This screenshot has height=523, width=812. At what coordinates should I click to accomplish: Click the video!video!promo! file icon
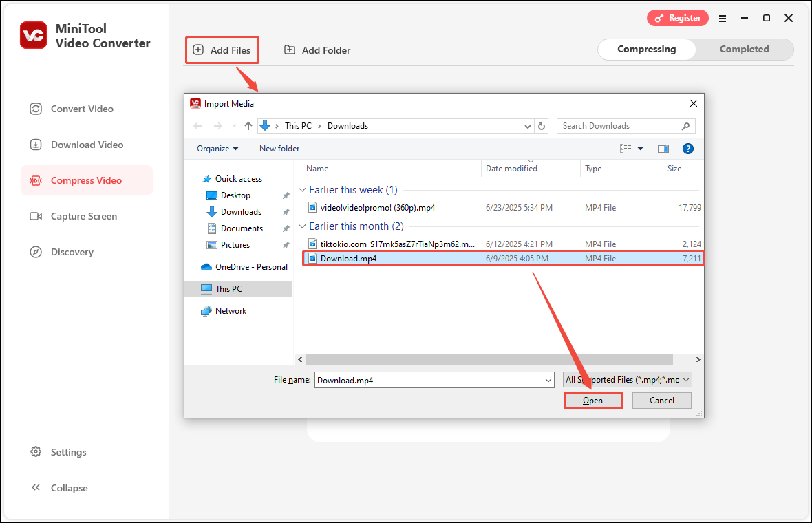312,208
